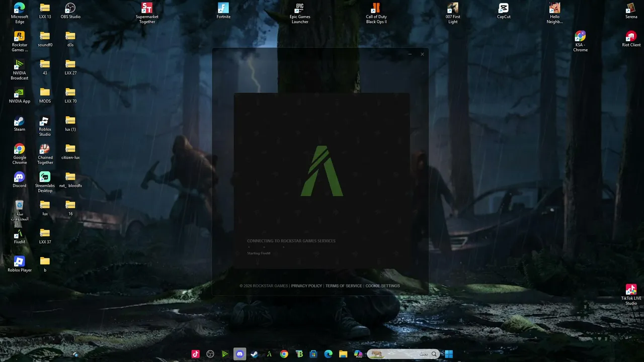Open the TikTok LIVE Studio desktop shortcut
This screenshot has height=362, width=644.
coord(631,295)
